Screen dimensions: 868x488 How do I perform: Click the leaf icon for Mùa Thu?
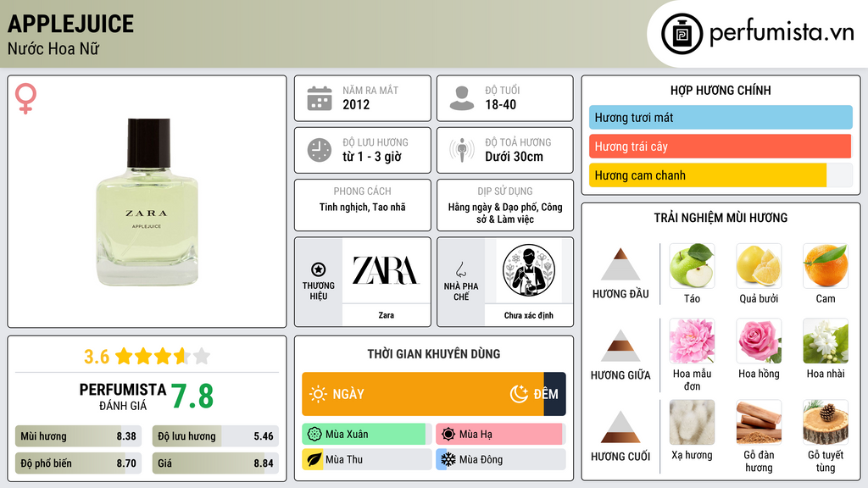(x=314, y=460)
